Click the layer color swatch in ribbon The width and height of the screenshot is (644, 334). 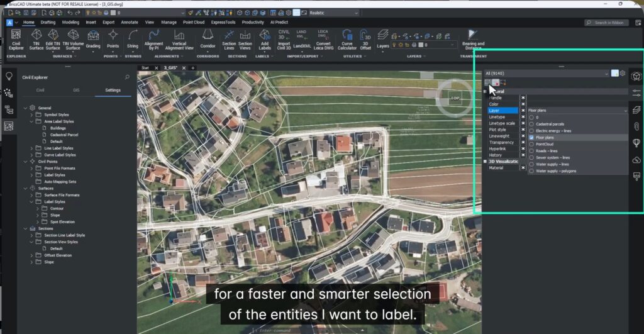421,45
